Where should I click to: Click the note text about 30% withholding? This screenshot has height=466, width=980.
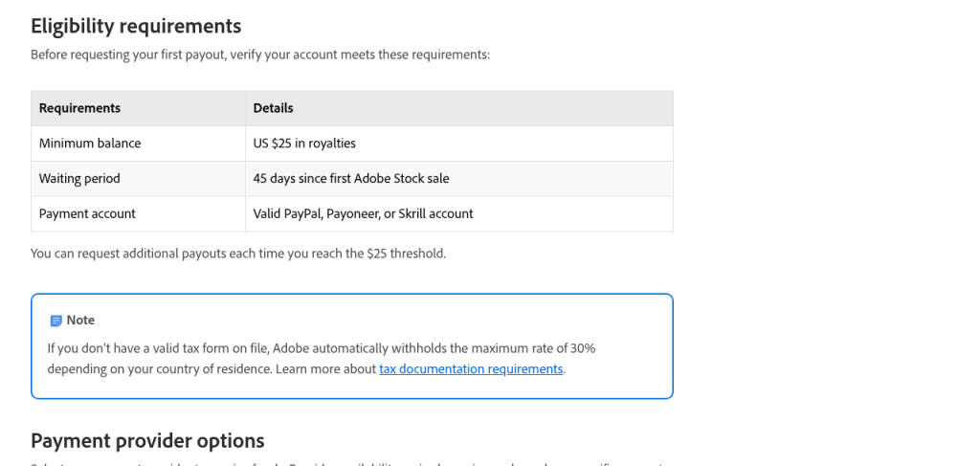point(322,348)
